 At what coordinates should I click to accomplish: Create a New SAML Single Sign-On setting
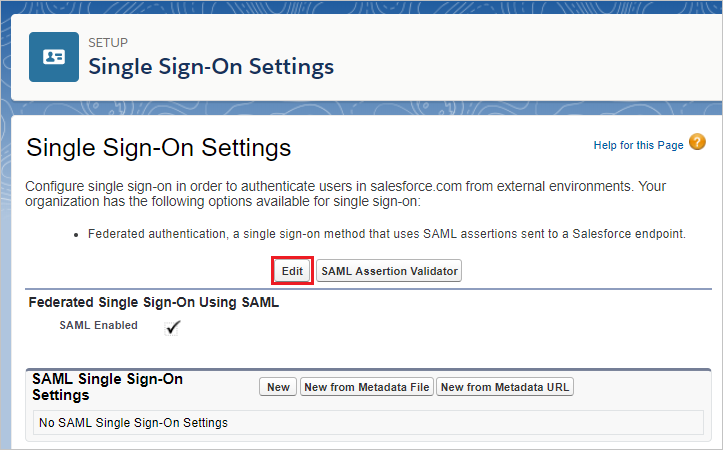click(x=278, y=387)
